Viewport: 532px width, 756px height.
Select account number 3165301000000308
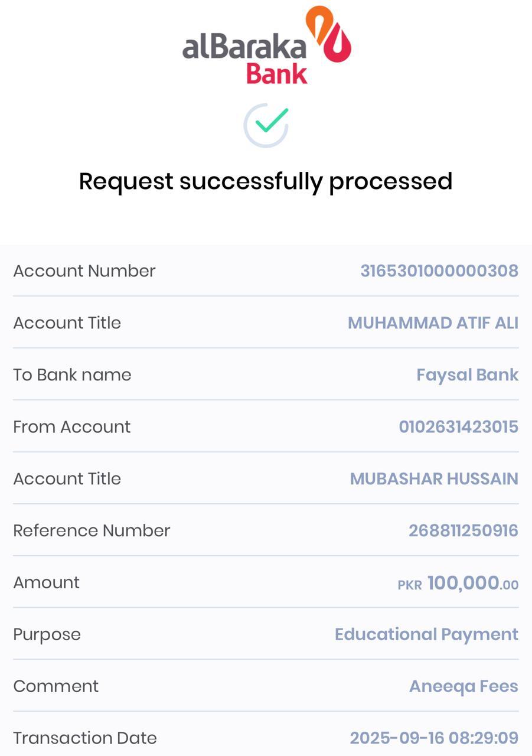(439, 271)
